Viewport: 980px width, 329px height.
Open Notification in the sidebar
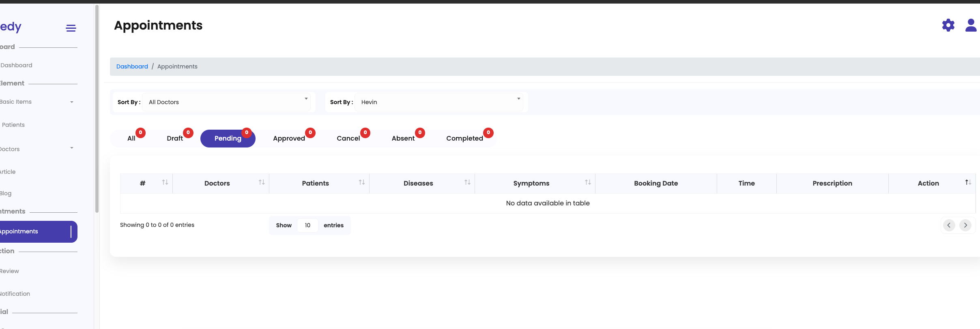[15, 294]
